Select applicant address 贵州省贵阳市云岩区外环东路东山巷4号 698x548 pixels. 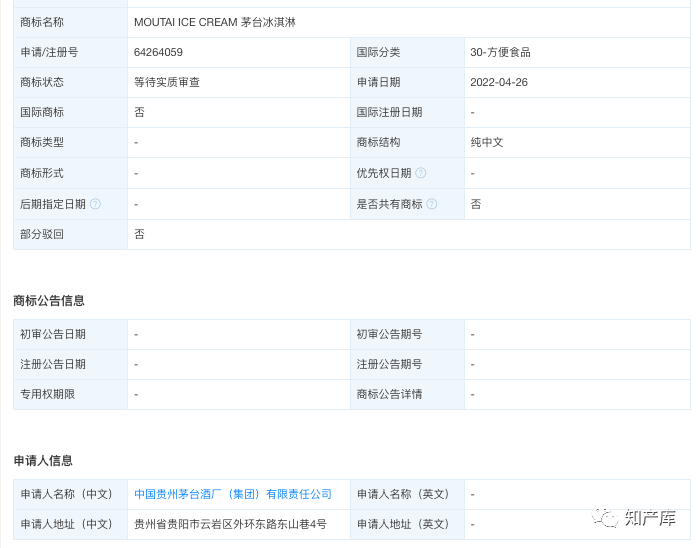coord(230,524)
